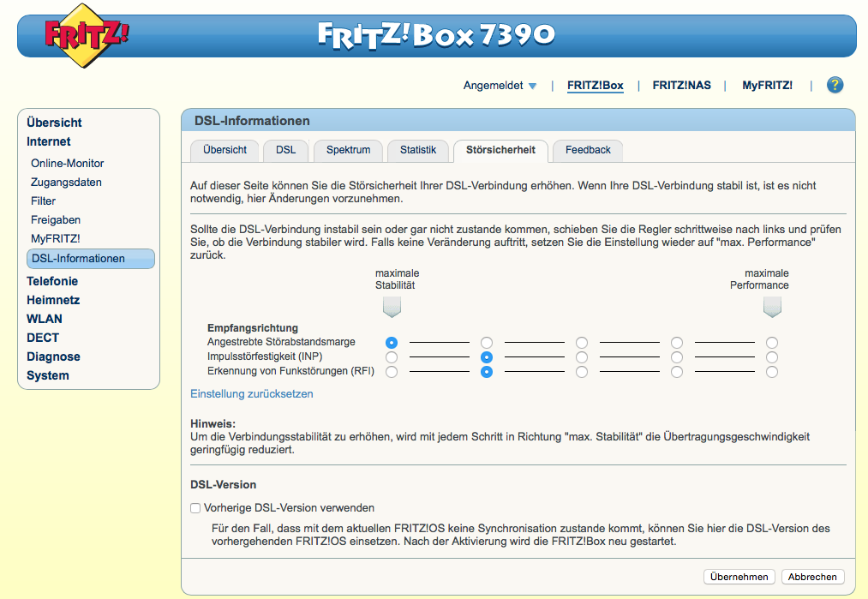Open FRITZ!NAS top navigation link
Image resolution: width=868 pixels, height=599 pixels.
(681, 85)
